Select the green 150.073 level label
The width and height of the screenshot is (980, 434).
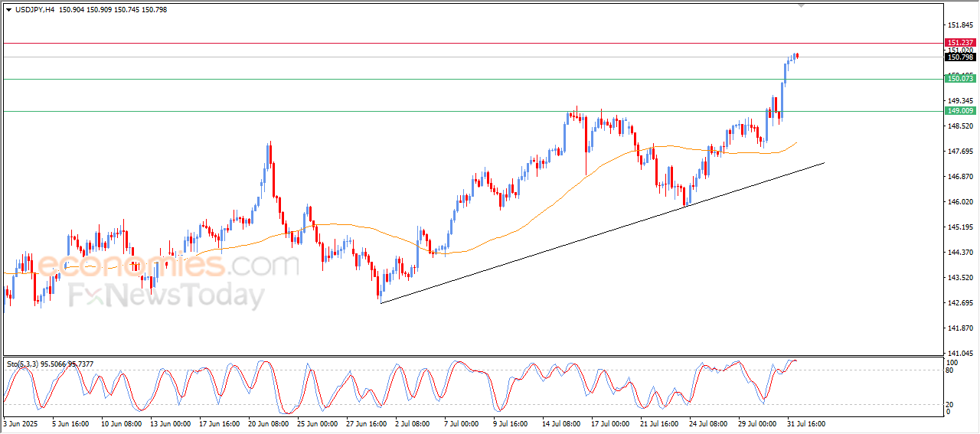click(960, 79)
